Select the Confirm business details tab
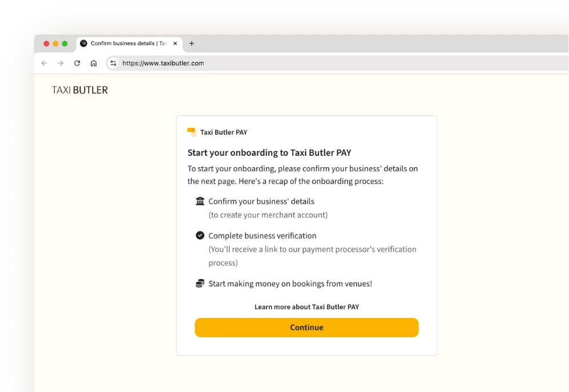The image size is (569, 392). [x=130, y=43]
